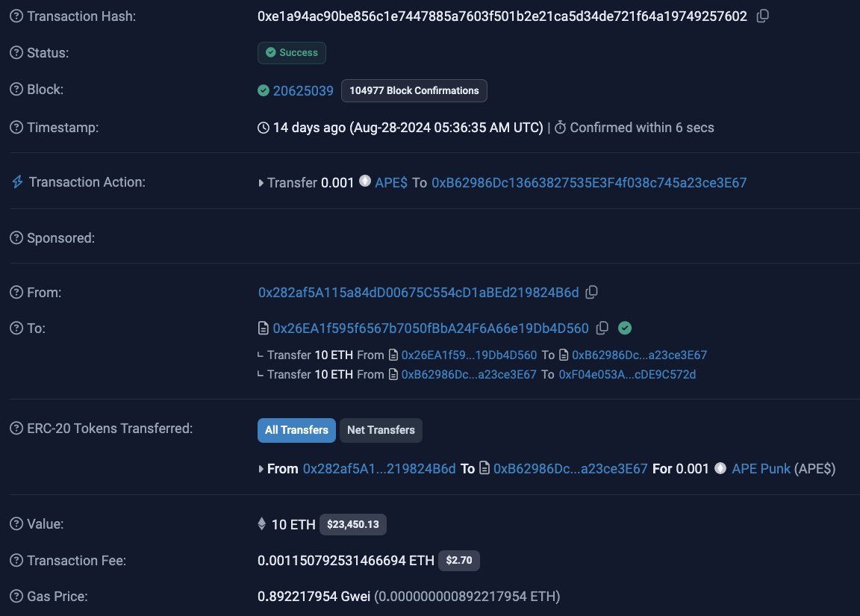Open the APE Punk token page
Image resolution: width=860 pixels, height=616 pixels.
[x=760, y=468]
